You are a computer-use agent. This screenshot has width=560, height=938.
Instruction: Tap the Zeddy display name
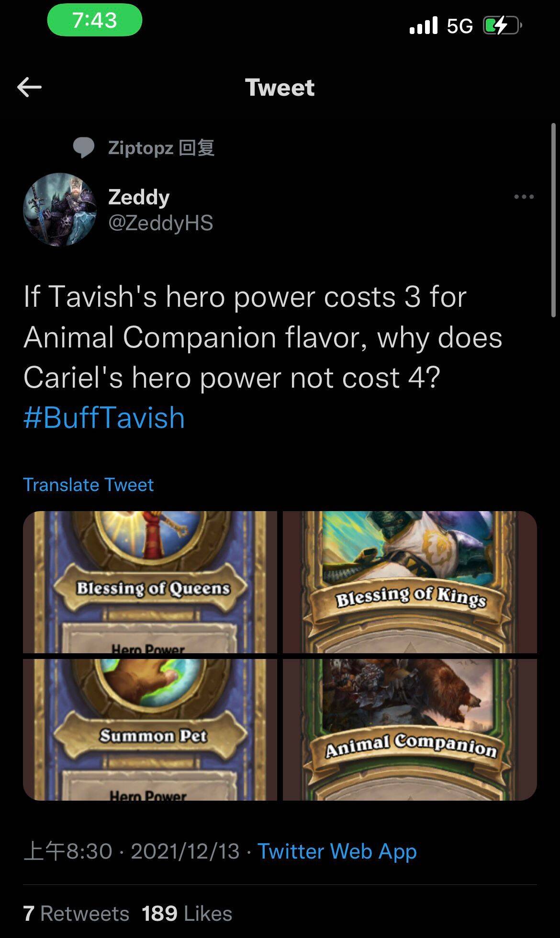tap(139, 197)
